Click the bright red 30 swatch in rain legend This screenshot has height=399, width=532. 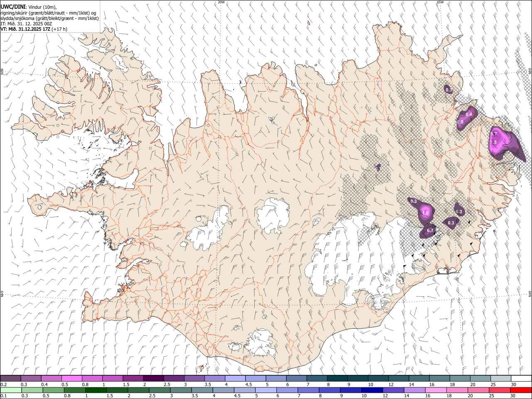coord(521,390)
